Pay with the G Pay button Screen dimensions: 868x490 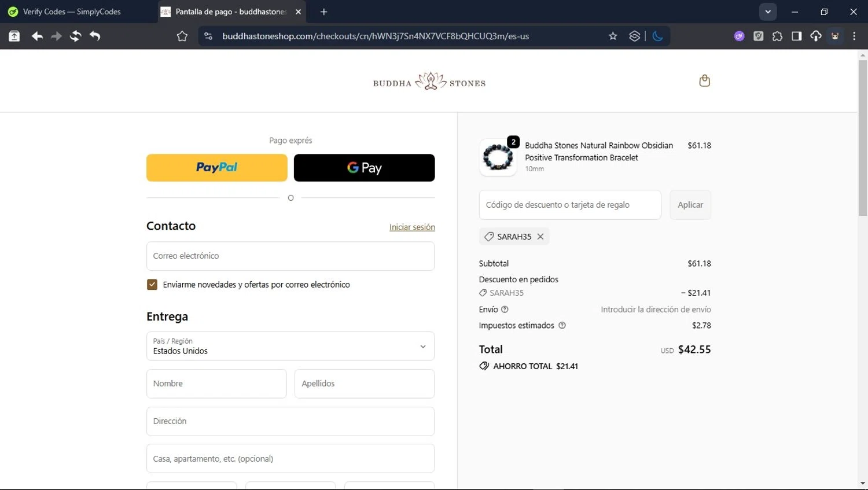(364, 168)
